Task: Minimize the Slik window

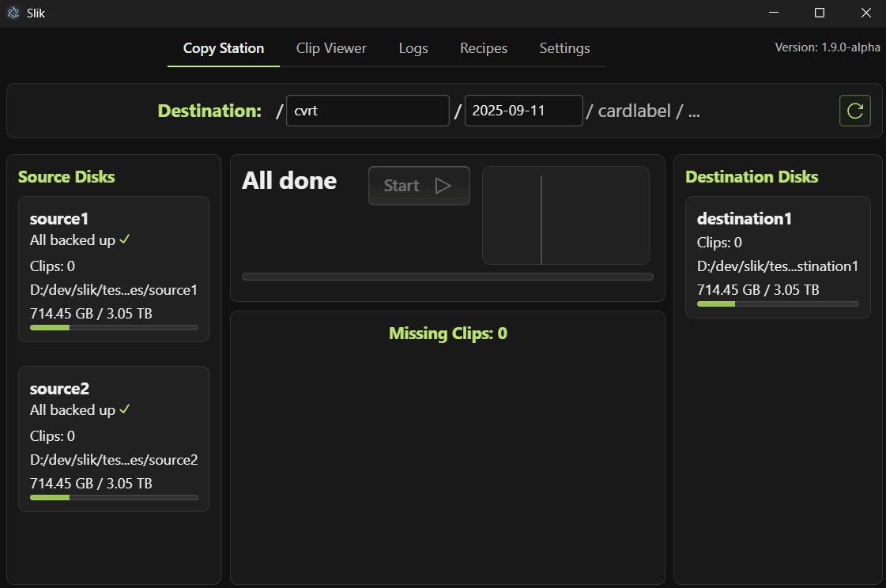Action: (774, 13)
